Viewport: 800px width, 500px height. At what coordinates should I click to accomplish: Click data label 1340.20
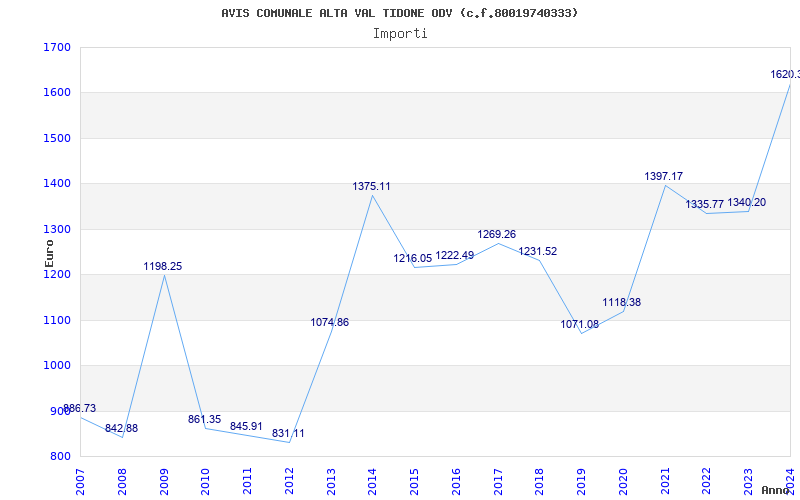[746, 203]
